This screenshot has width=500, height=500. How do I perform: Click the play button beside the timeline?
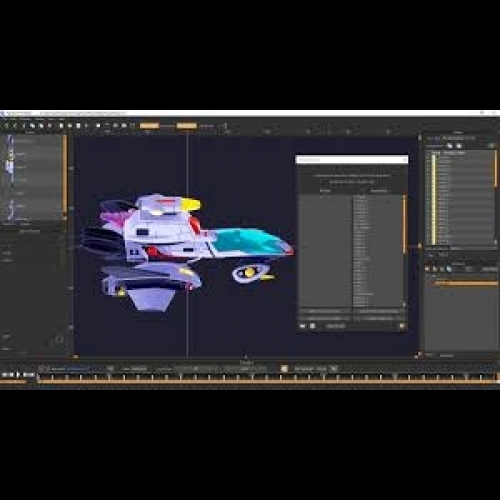(x=18, y=374)
